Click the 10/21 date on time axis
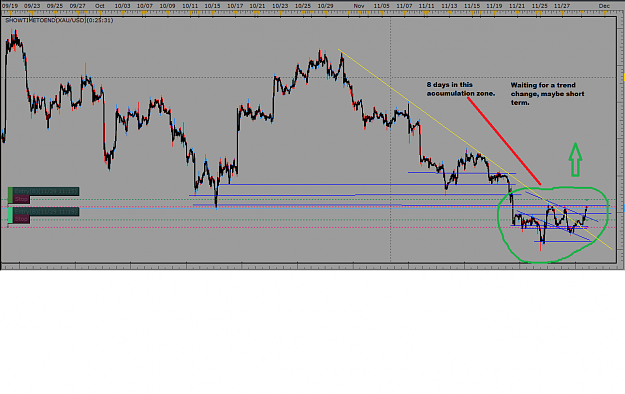Screen dimensions: 625x394 (x=257, y=6)
